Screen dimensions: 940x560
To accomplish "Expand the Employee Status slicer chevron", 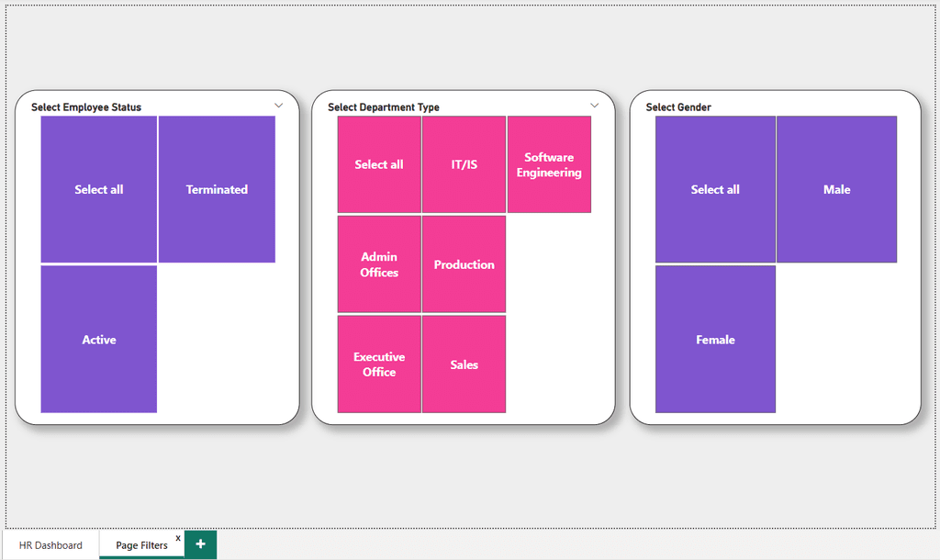I will (279, 106).
